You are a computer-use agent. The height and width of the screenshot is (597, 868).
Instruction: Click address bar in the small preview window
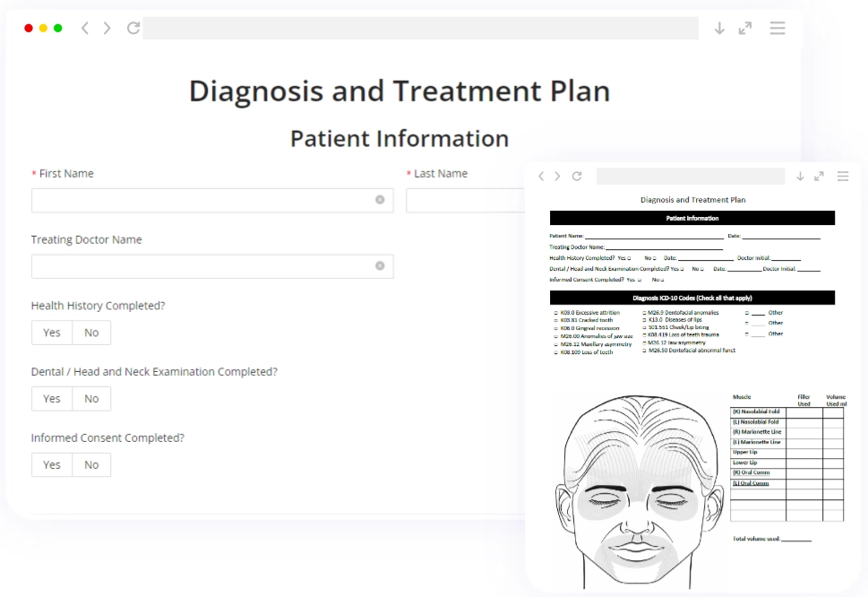tap(691, 176)
